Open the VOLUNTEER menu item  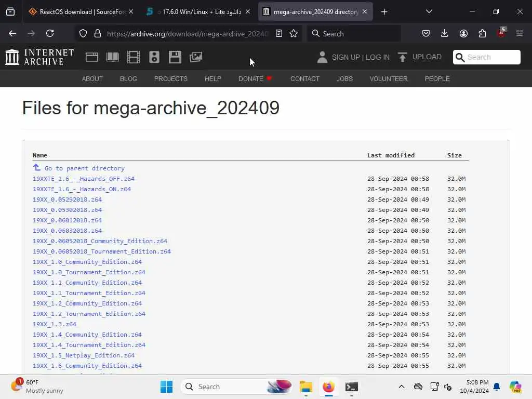(389, 79)
